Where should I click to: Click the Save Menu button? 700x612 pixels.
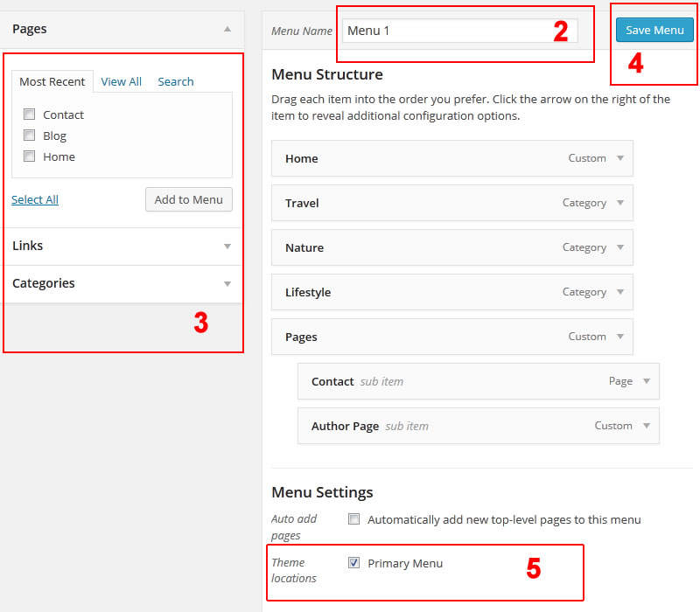[x=654, y=30]
